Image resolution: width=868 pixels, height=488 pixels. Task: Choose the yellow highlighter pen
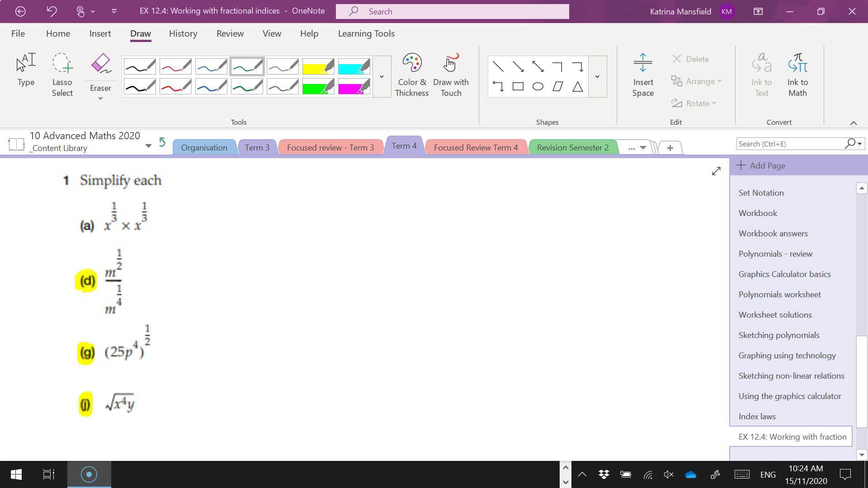click(x=318, y=67)
